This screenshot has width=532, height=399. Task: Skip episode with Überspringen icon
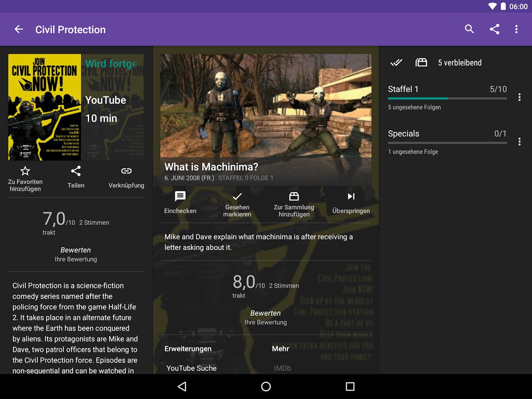(x=351, y=196)
